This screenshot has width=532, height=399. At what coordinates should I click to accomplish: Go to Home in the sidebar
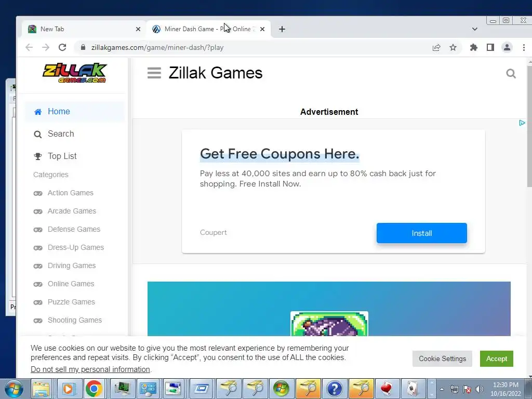click(75, 111)
